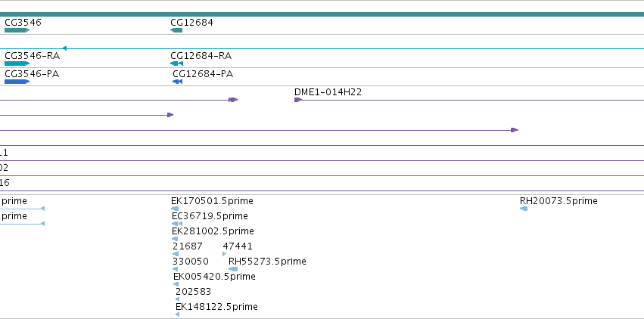
Task: Select the CG12684-PA protein glyph
Action: (177, 82)
